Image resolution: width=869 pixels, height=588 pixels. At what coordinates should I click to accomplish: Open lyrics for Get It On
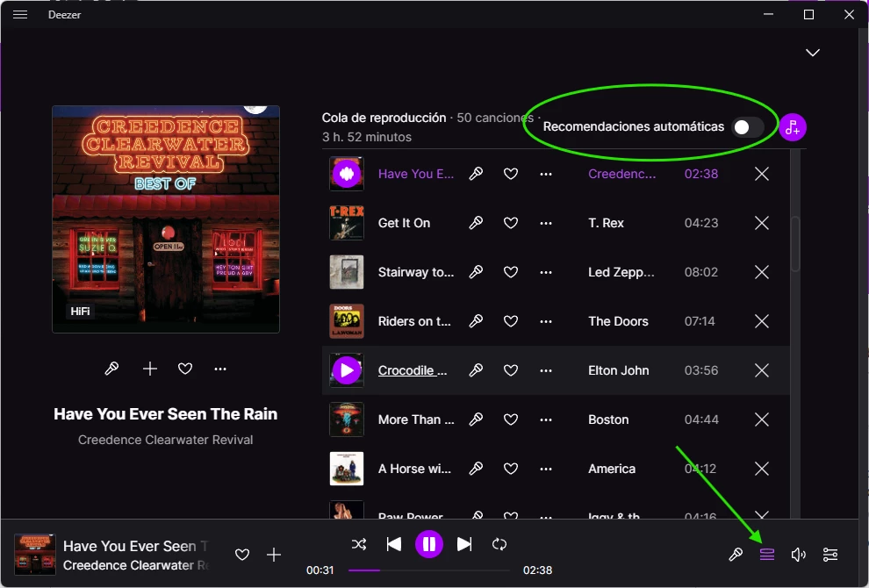(x=476, y=223)
